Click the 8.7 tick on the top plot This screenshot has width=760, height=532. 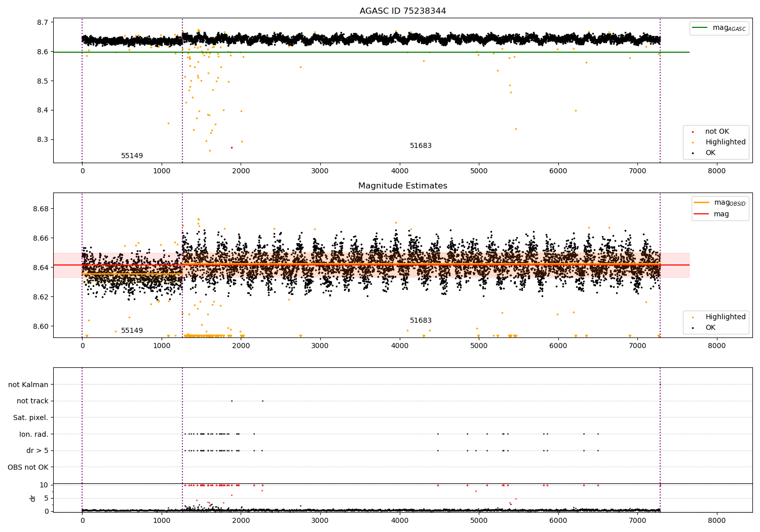[42, 22]
